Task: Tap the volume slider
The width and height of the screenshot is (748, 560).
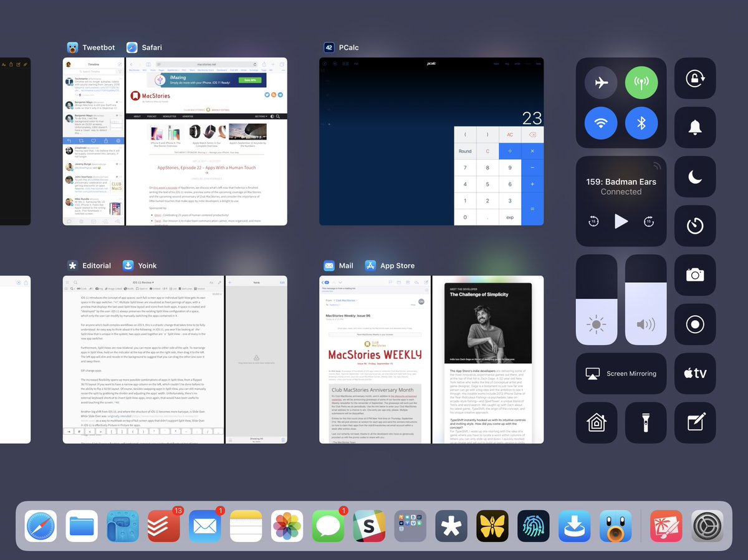Action: [x=646, y=300]
